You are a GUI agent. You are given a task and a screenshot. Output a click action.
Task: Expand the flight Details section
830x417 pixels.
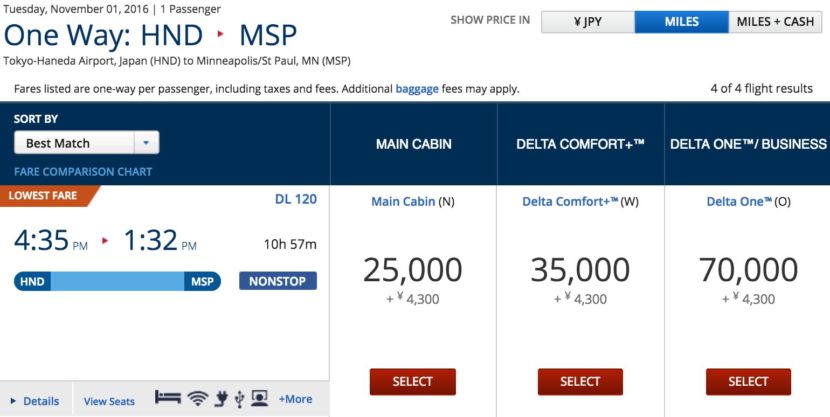(35, 401)
